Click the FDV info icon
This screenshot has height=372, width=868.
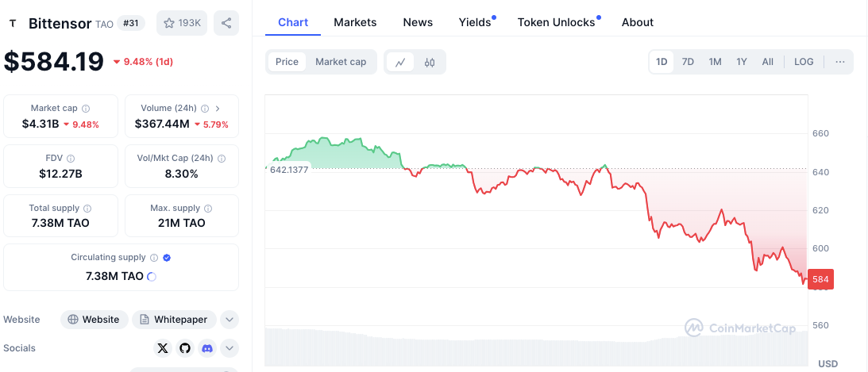click(x=71, y=159)
